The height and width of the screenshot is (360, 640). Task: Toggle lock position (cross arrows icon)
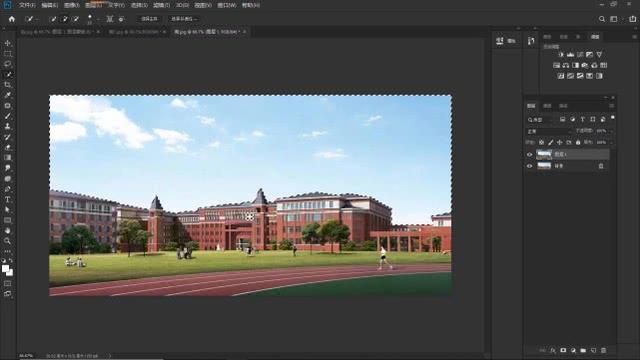pyautogui.click(x=560, y=142)
